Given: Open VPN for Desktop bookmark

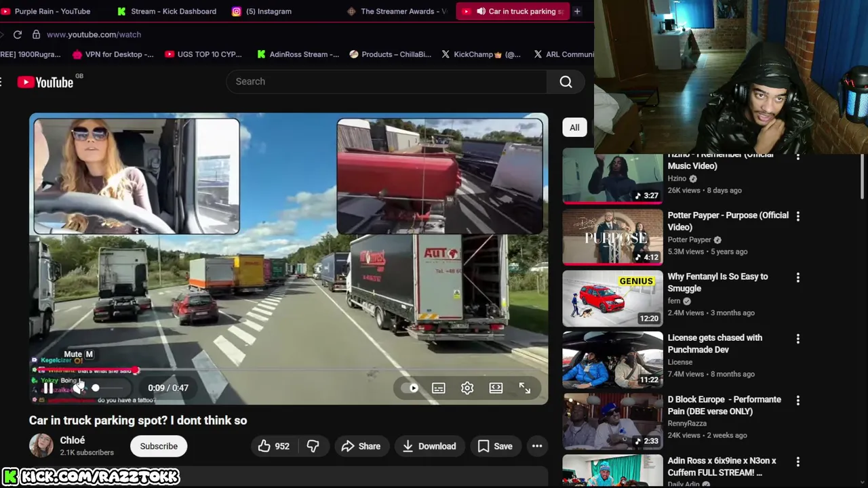Looking at the screenshot, I should (113, 54).
